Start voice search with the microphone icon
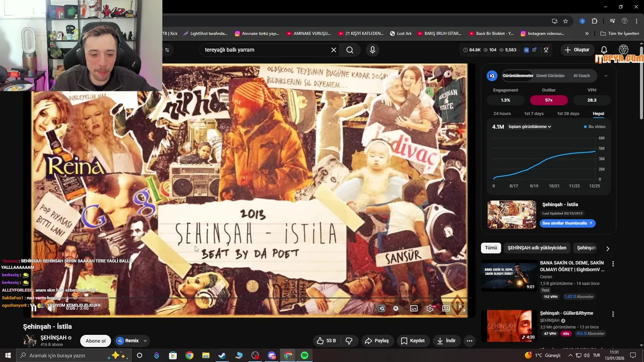This screenshot has height=362, width=644. (372, 50)
